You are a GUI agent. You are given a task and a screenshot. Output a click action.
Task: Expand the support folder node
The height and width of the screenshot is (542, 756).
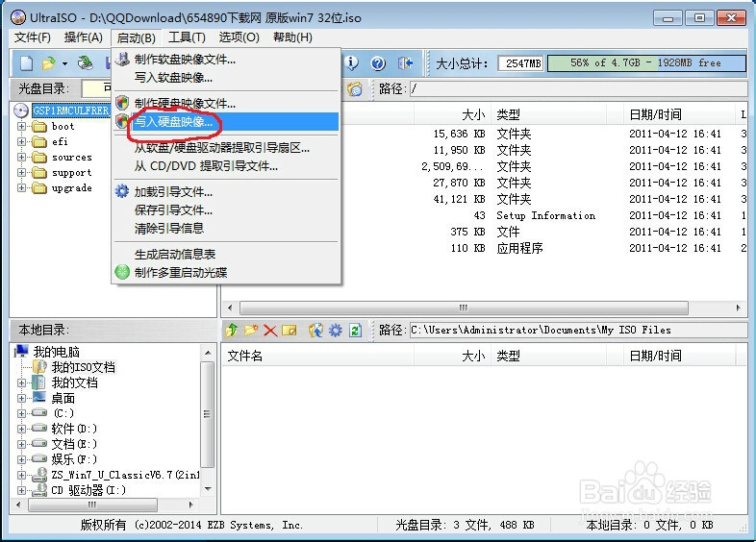click(x=21, y=172)
